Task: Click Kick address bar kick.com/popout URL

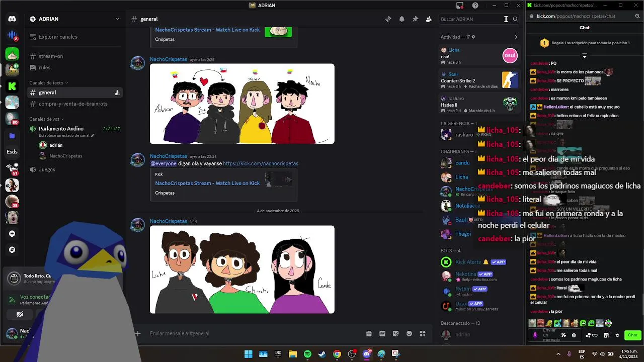Action: click(x=576, y=16)
